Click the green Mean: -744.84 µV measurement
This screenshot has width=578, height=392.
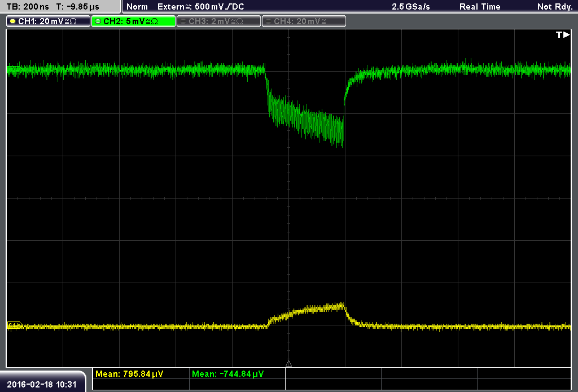point(228,374)
